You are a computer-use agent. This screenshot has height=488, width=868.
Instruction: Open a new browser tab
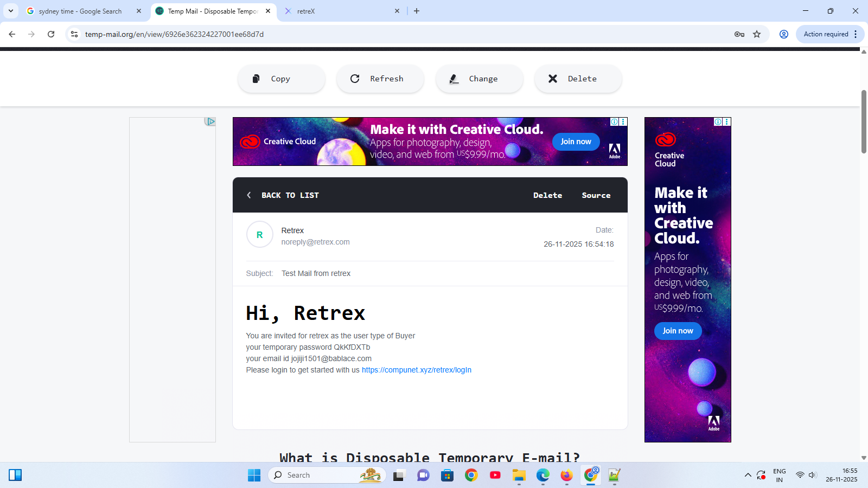pos(417,11)
